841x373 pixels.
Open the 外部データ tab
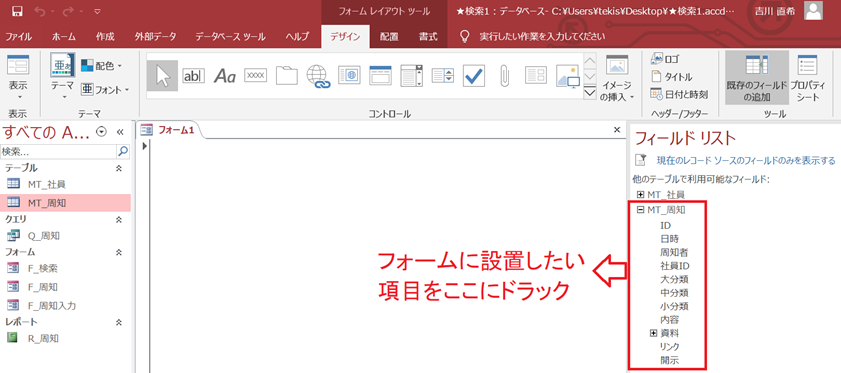tap(155, 36)
